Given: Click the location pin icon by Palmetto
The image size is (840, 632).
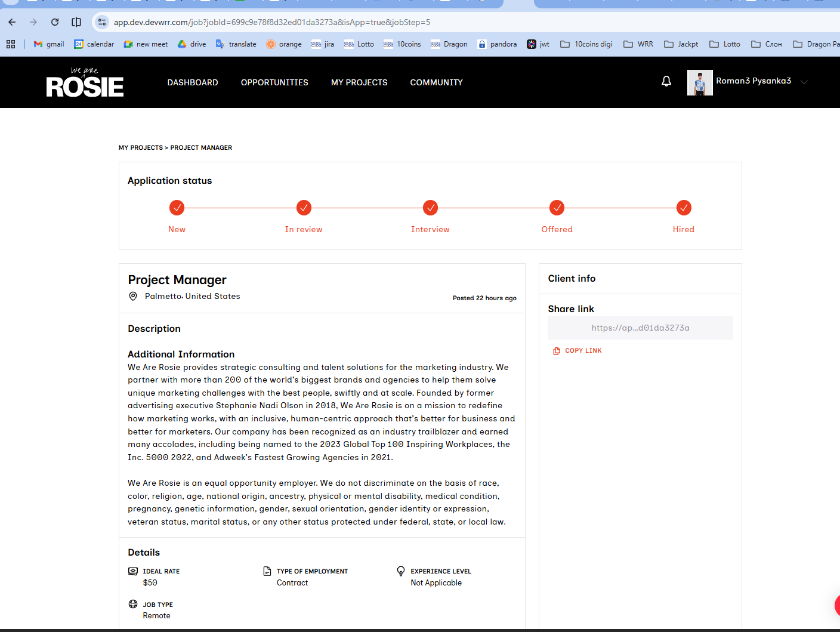Looking at the screenshot, I should (133, 296).
